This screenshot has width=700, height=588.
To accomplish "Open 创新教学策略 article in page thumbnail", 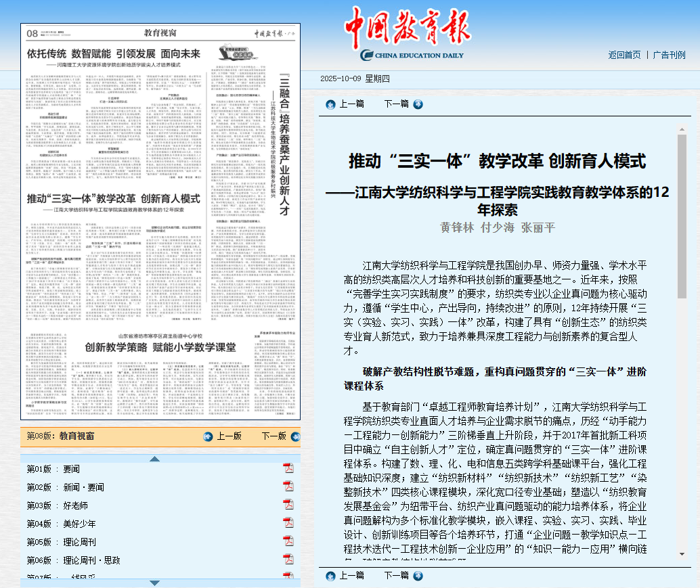I will coord(160,347).
